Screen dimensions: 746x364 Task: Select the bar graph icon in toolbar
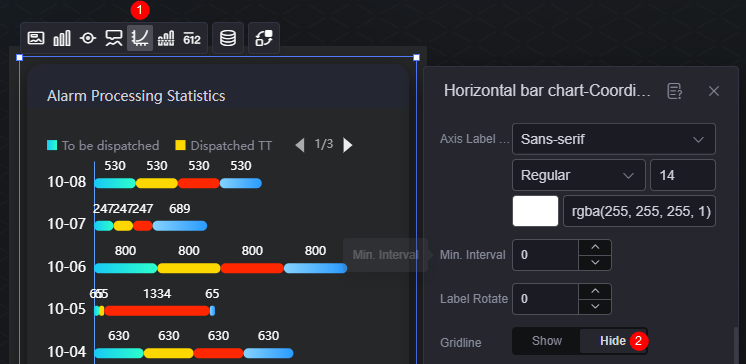point(62,38)
